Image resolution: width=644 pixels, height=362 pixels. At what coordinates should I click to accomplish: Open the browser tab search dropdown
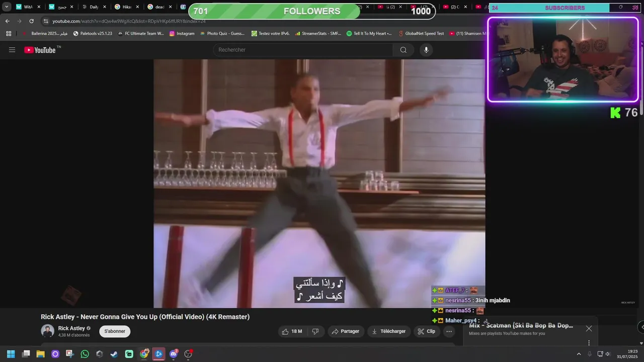[7, 7]
